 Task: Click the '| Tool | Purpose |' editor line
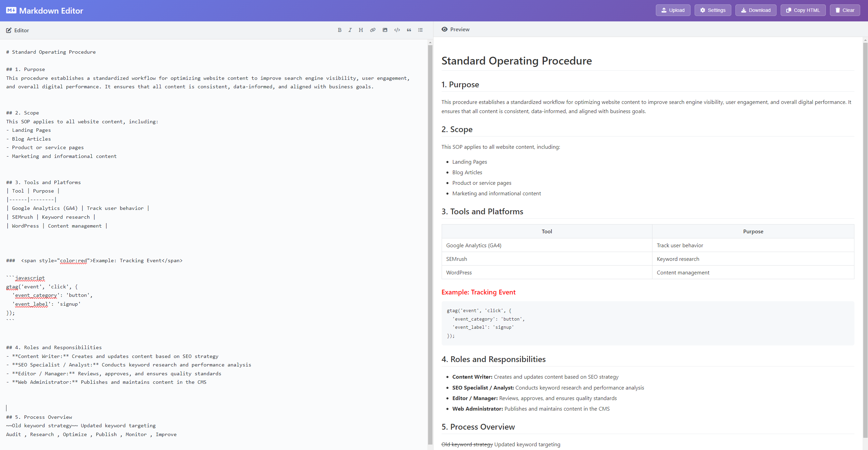coord(33,191)
